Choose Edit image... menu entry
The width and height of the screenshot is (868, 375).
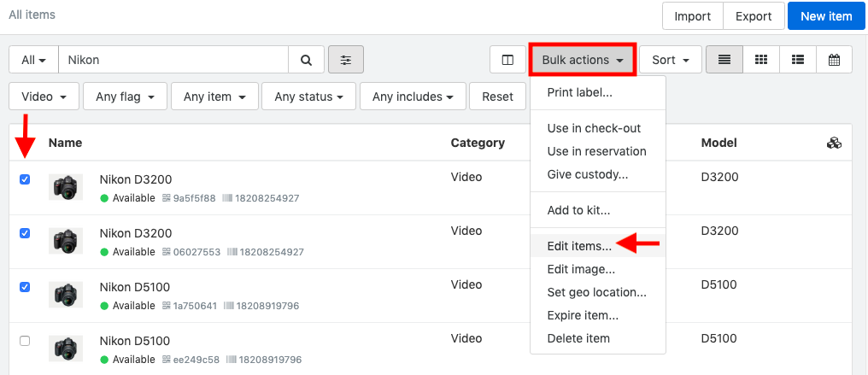598,269
